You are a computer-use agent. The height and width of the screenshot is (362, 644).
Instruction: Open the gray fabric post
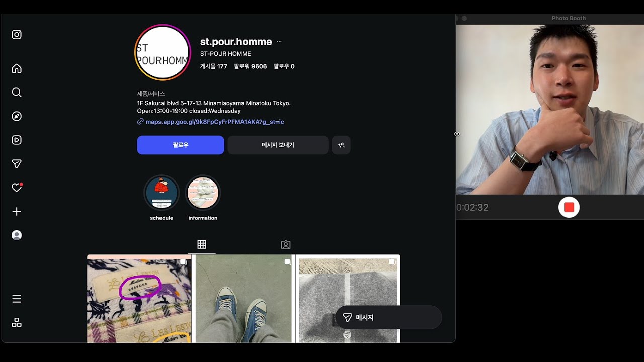click(348, 299)
